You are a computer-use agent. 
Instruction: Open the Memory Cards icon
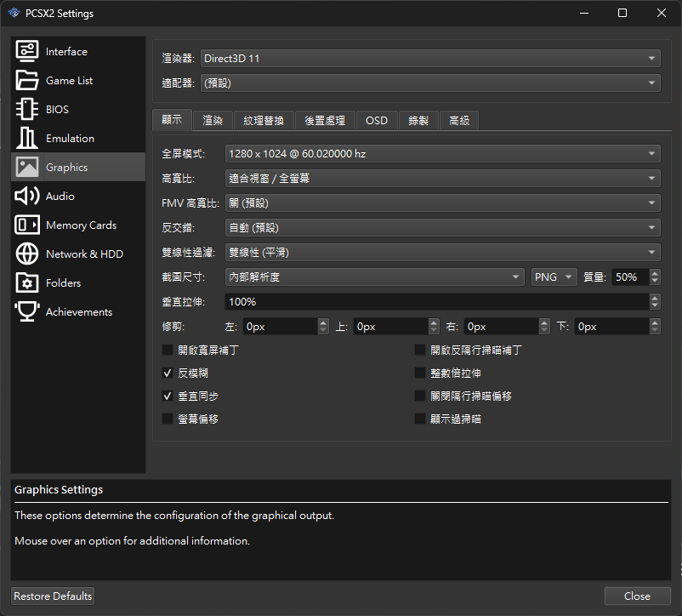pyautogui.click(x=27, y=225)
